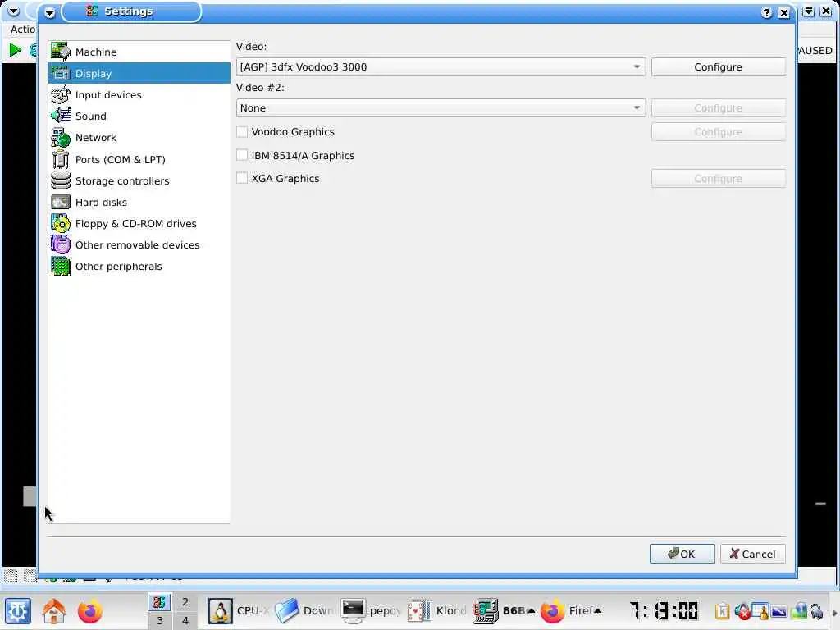
Task: Click the Home folder icon in taskbar
Action: [53, 610]
